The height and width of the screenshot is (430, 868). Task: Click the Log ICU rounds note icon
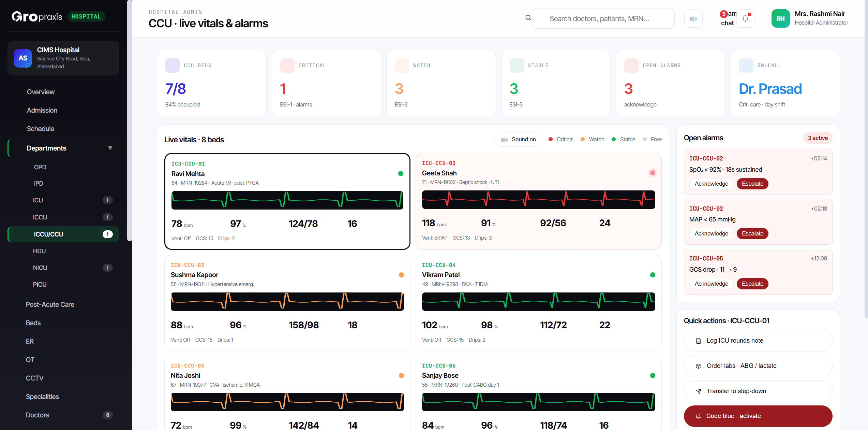(x=699, y=341)
